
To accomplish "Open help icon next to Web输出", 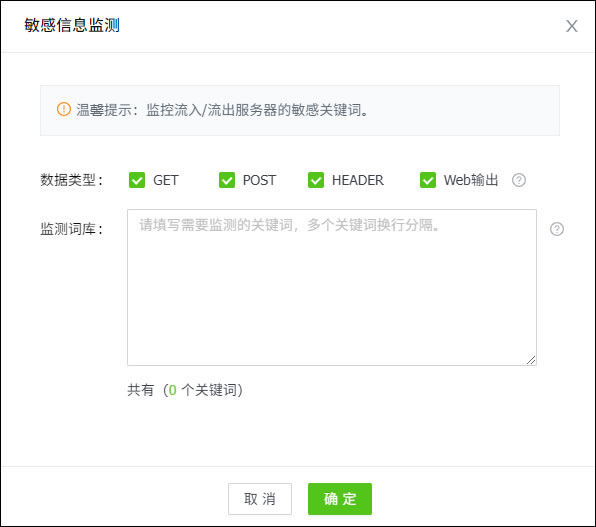I will (x=519, y=180).
